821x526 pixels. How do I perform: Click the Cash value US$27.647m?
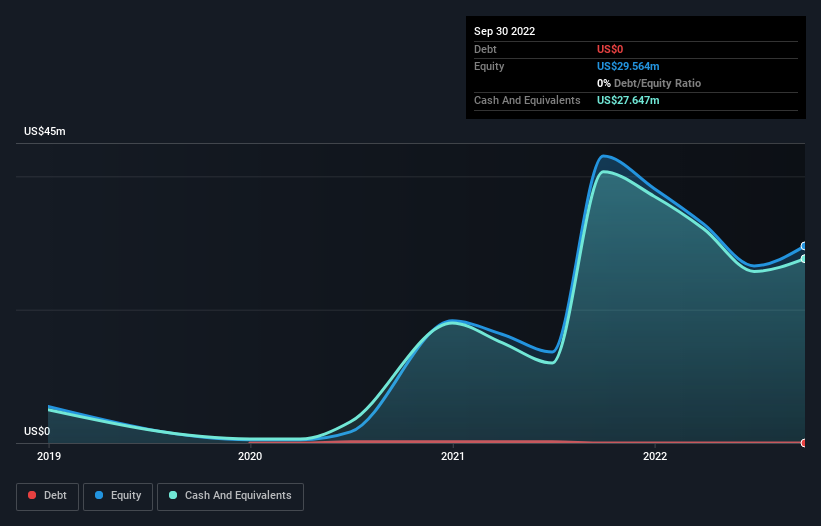[628, 100]
